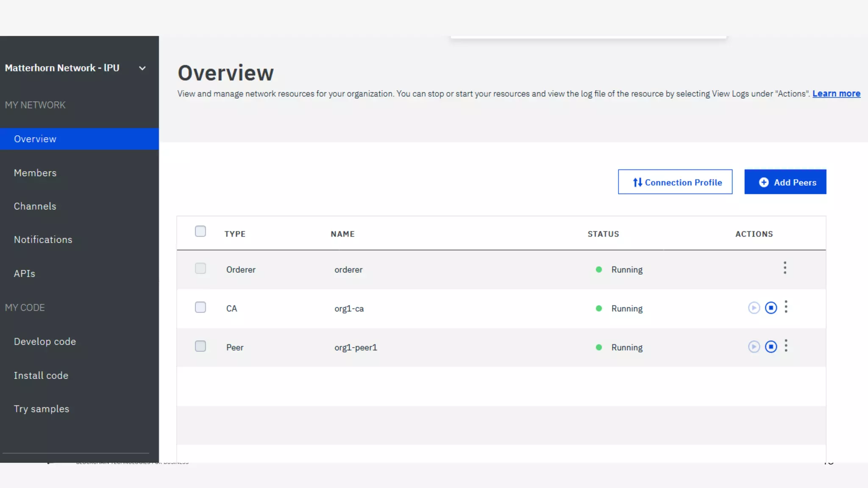Open actions menu for org1-peer1 row
Viewport: 868px width, 488px height.
tap(786, 346)
